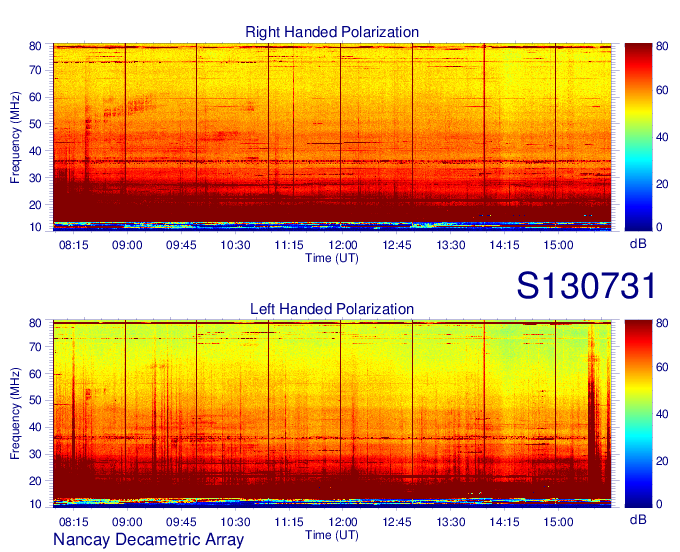Click "Time (UT)" label under Left Handed plot
680x552 pixels.
(332, 535)
